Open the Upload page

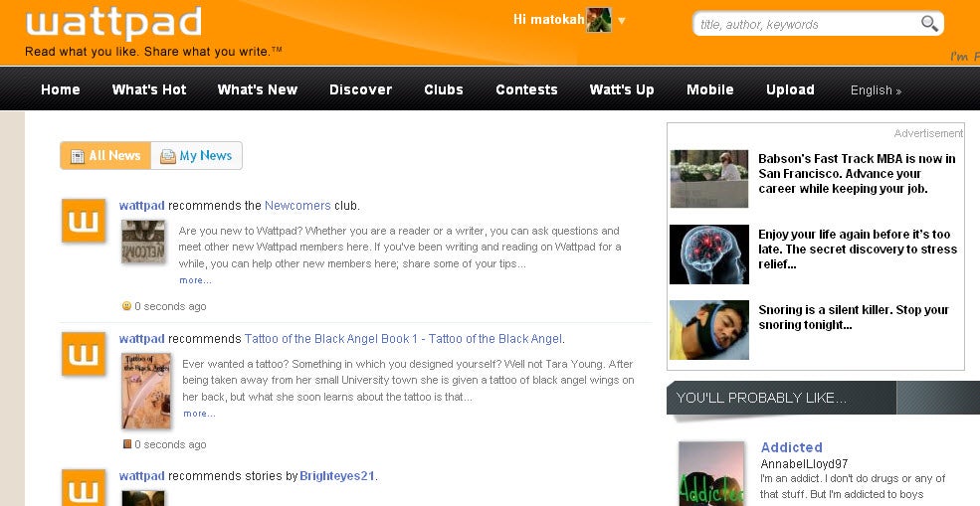(x=790, y=89)
